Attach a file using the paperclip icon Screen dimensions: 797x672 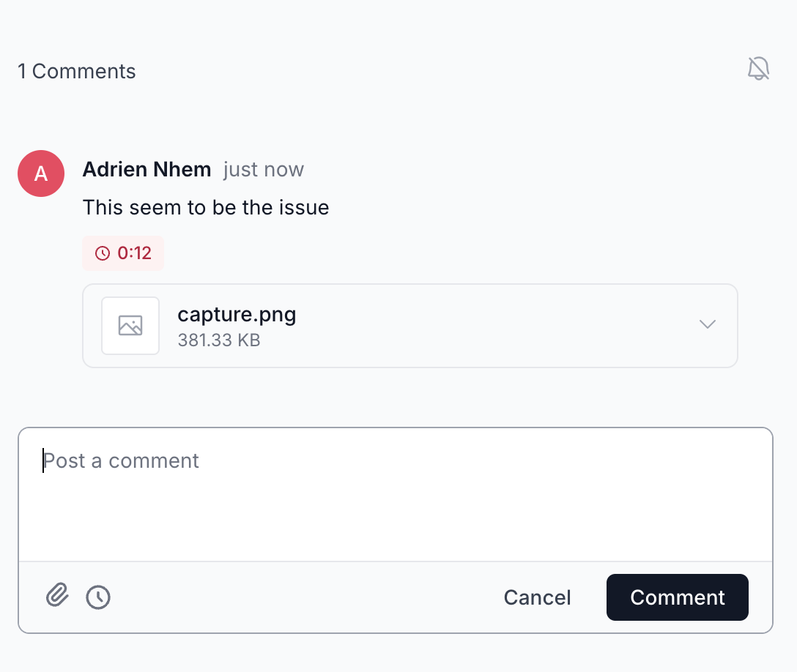coord(57,596)
